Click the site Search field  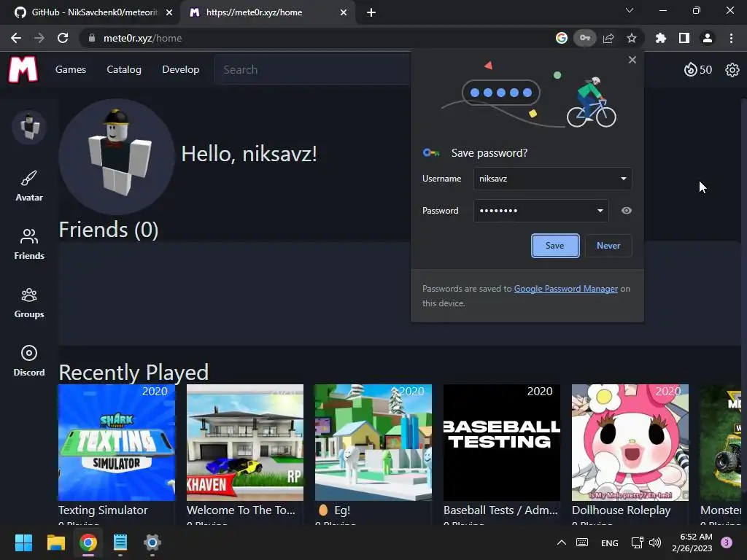pos(312,69)
